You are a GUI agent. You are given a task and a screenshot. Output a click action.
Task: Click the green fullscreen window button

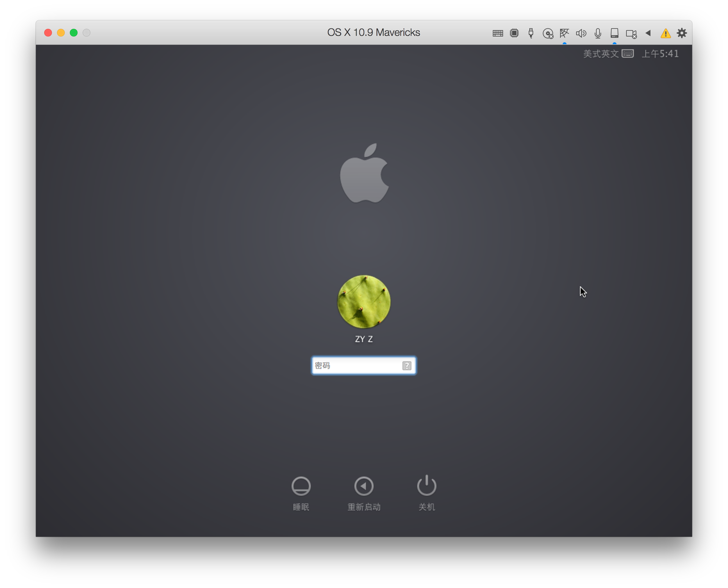tap(74, 33)
